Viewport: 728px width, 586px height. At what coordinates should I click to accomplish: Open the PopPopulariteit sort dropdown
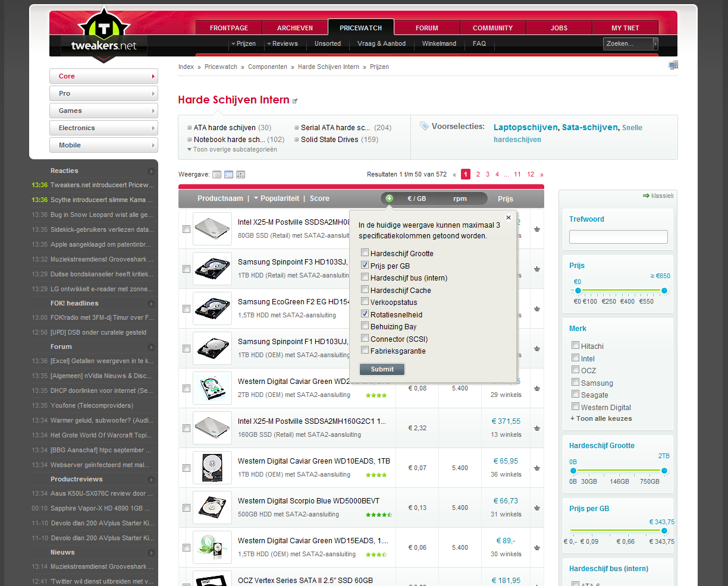(277, 199)
